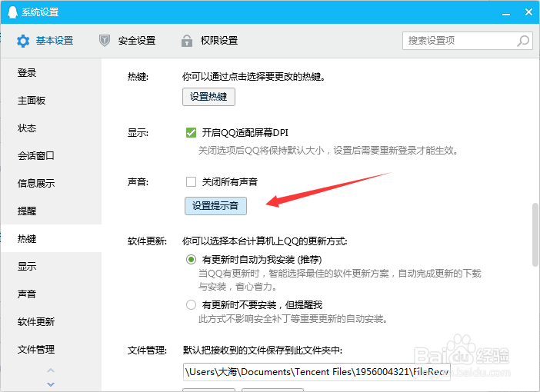The image size is (540, 392).
Task: Click the magnifier search icon
Action: [x=523, y=41]
